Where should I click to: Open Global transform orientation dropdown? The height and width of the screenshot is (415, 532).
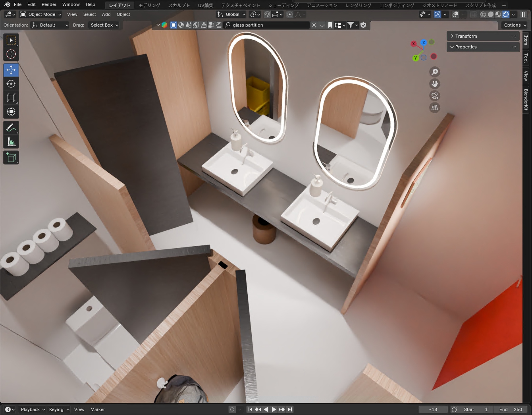click(232, 14)
